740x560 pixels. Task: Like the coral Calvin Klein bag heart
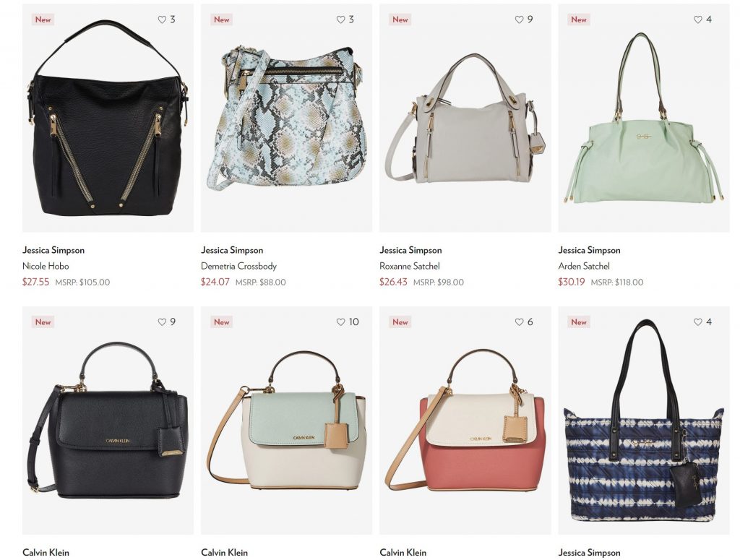click(x=519, y=322)
